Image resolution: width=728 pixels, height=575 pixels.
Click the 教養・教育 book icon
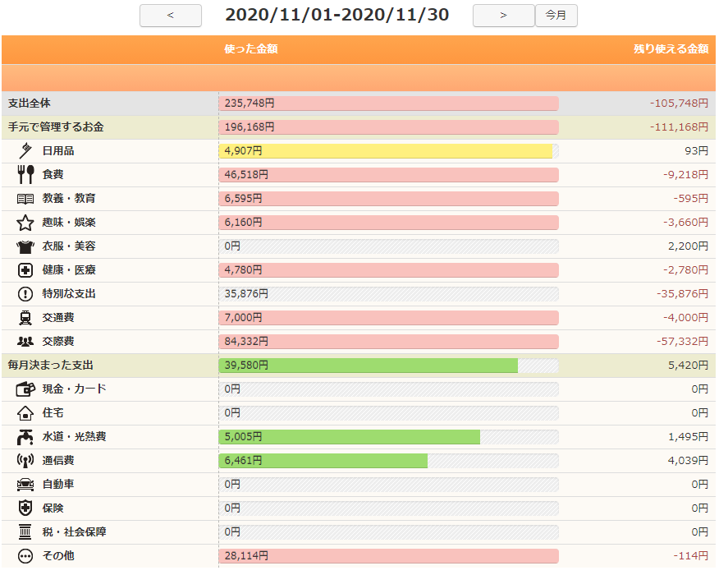click(x=23, y=198)
